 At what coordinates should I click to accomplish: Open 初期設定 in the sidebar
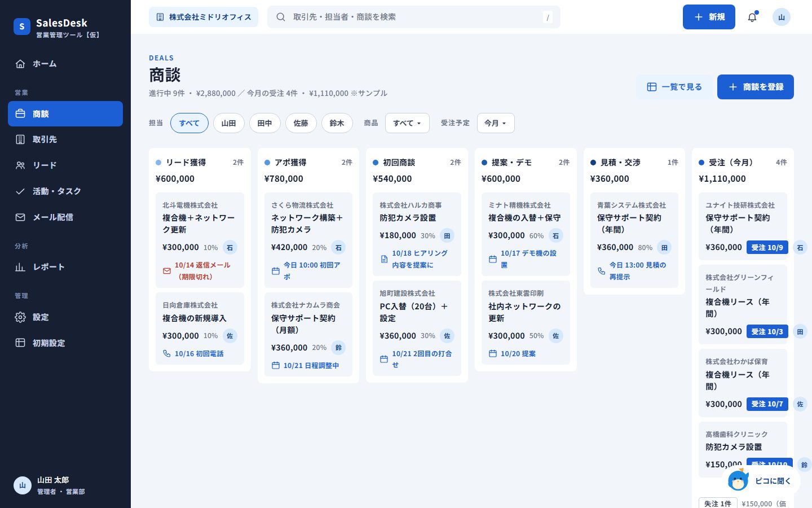(65, 343)
